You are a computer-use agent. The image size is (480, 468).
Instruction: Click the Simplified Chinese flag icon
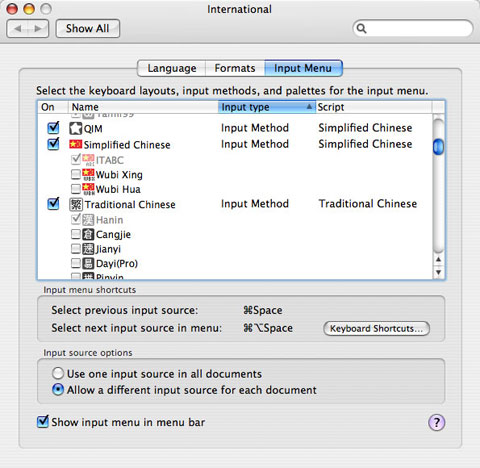[76, 144]
